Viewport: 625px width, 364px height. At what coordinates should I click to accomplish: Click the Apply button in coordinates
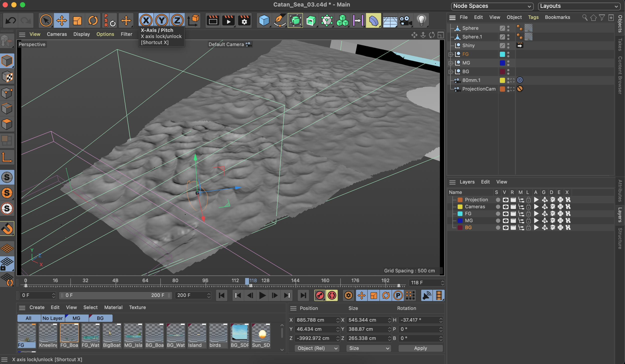420,348
